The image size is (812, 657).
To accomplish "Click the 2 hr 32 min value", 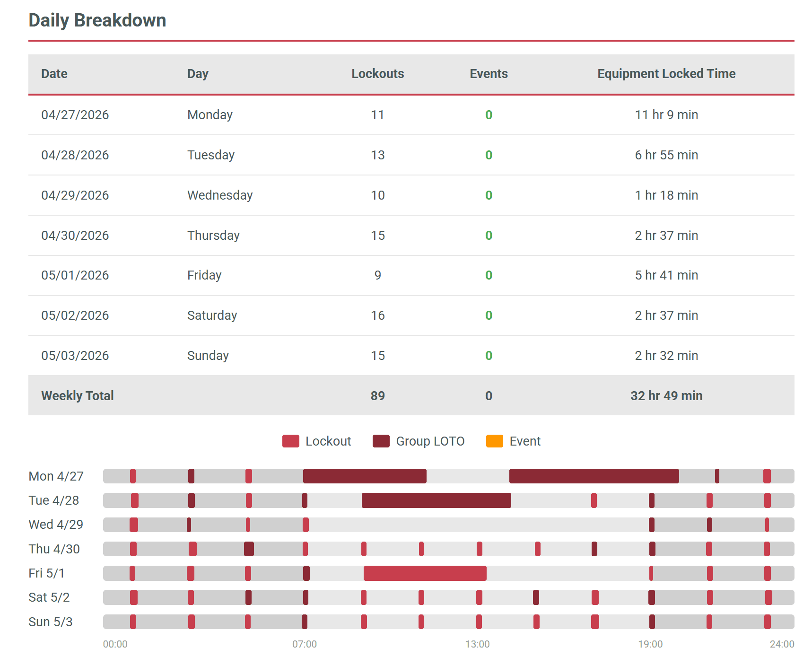I will (666, 356).
